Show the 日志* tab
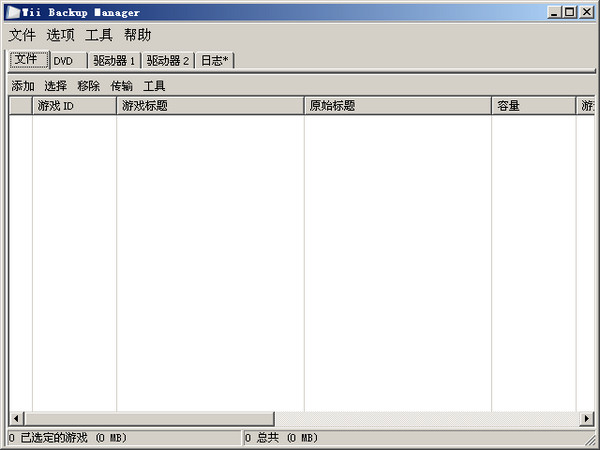Screen dimensions: 600x450 (x=214, y=61)
